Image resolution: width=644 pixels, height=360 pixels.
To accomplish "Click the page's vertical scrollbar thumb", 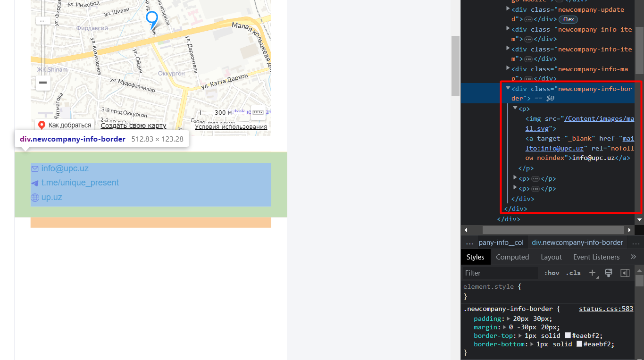I will pyautogui.click(x=455, y=66).
